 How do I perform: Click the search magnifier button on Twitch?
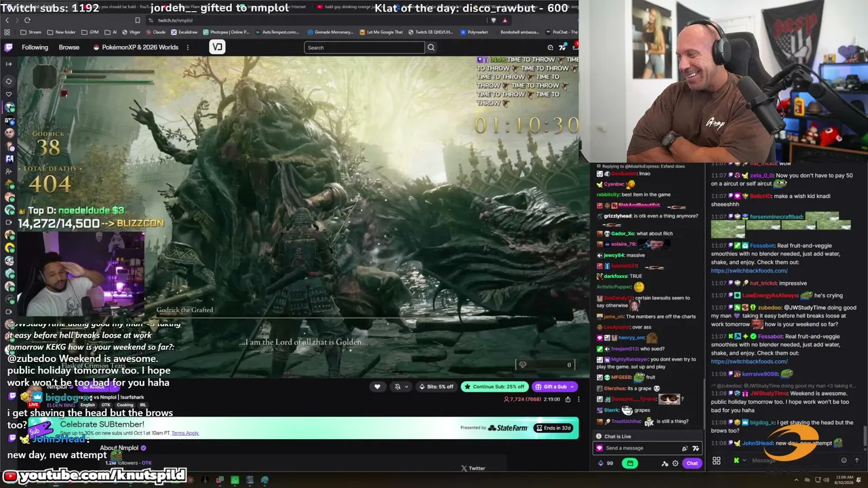[431, 47]
